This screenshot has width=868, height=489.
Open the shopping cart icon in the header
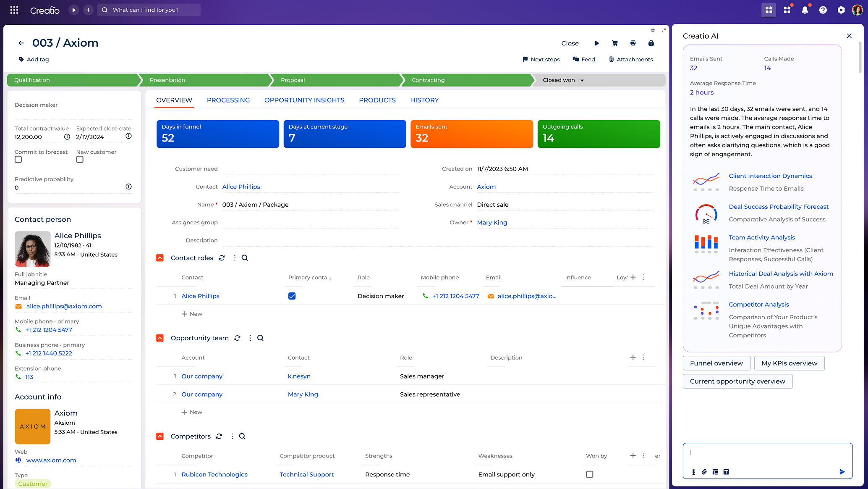pos(615,43)
